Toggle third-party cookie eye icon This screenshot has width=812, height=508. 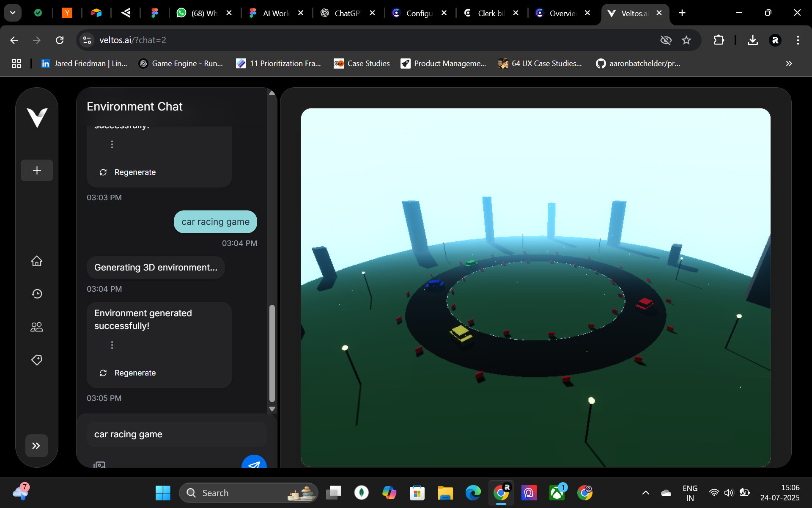[666, 40]
